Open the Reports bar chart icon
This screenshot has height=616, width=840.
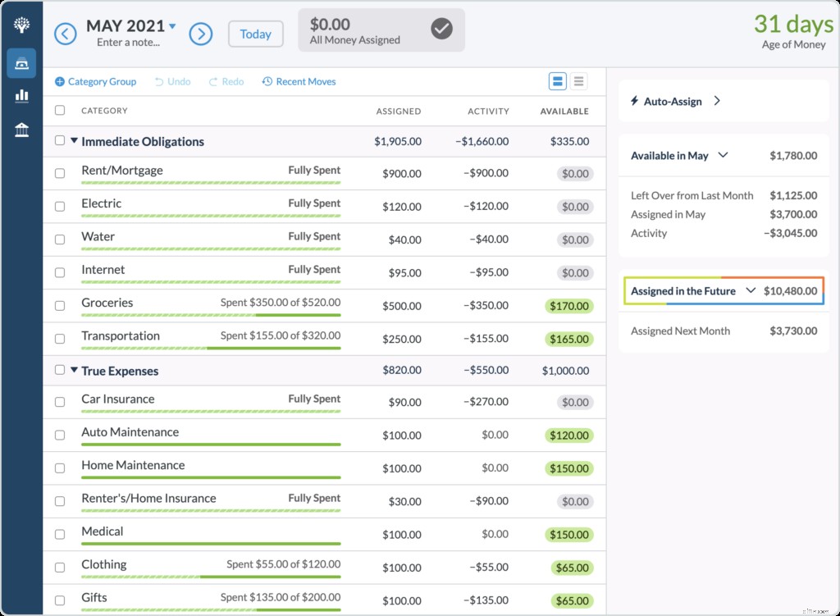click(21, 95)
